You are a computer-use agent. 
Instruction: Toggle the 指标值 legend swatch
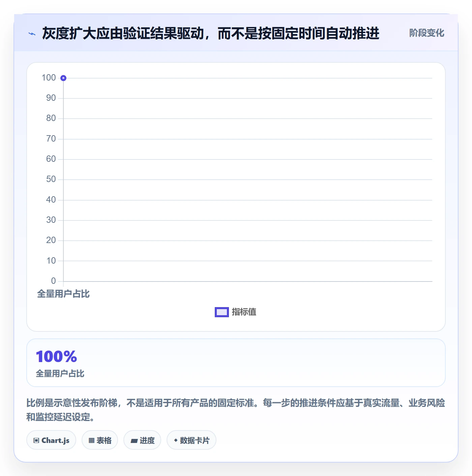[222, 312]
